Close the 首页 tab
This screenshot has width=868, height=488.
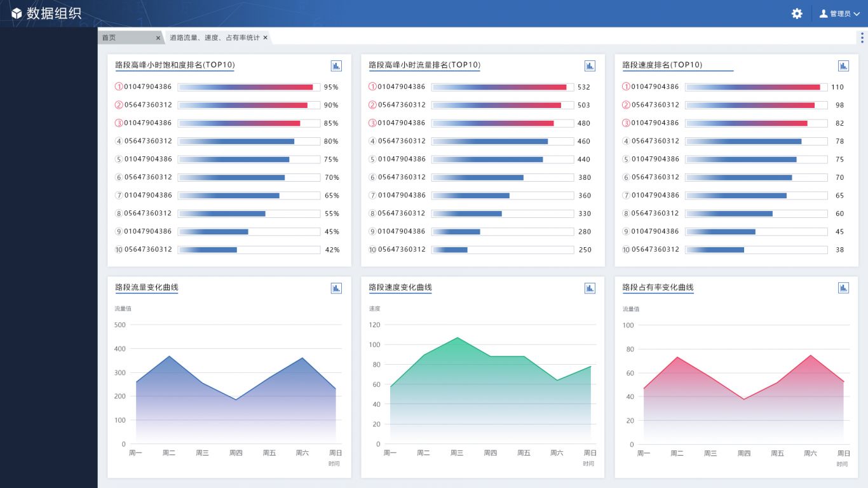coord(158,38)
